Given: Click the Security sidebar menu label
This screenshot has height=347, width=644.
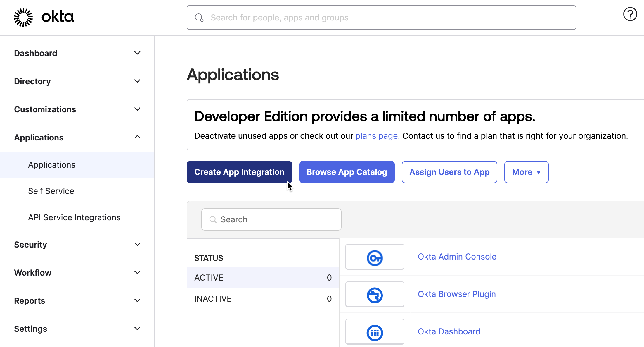Looking at the screenshot, I should 30,245.
